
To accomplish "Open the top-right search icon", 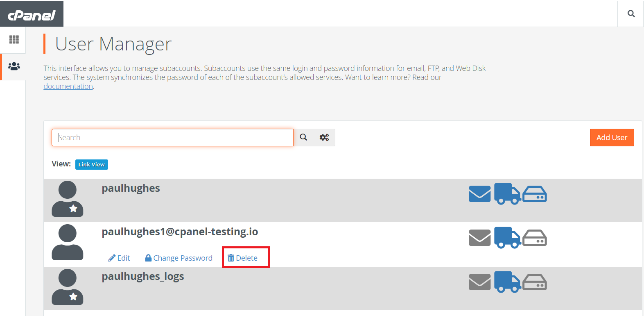I will click(x=631, y=14).
